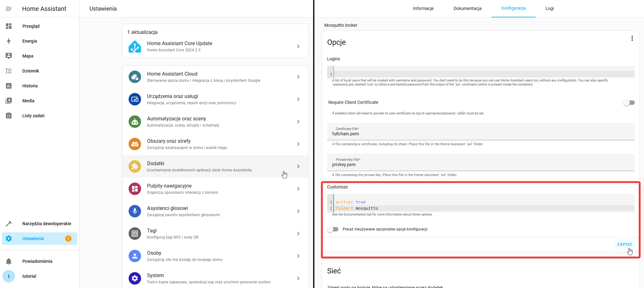Open Urządzenia oraz usługi row chevron
The image size is (644, 288).
click(298, 99)
